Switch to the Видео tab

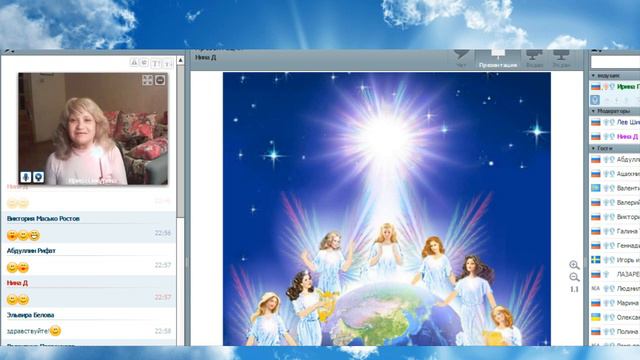click(x=534, y=59)
